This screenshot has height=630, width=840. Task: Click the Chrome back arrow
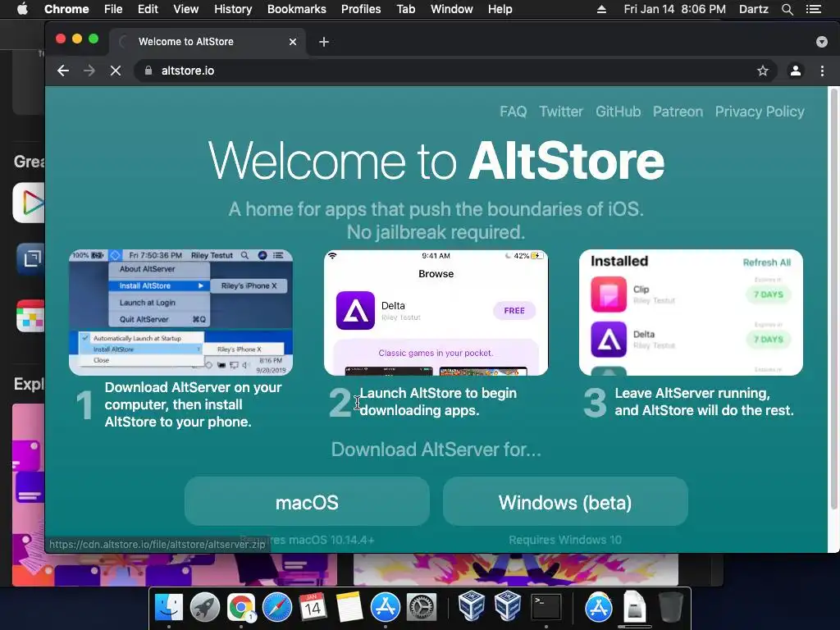[x=63, y=71]
